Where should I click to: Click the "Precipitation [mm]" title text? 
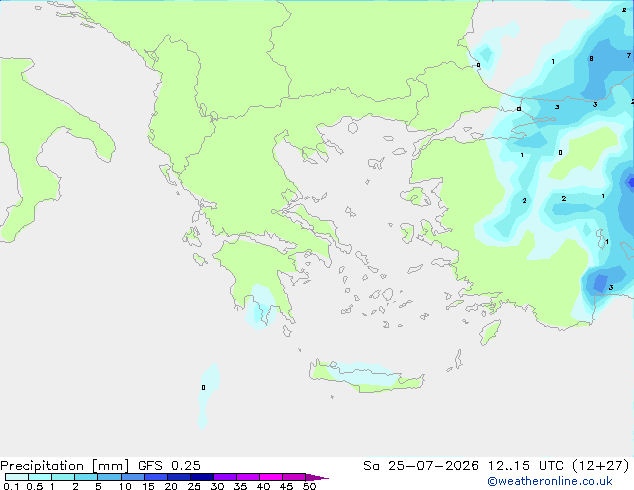coord(65,466)
